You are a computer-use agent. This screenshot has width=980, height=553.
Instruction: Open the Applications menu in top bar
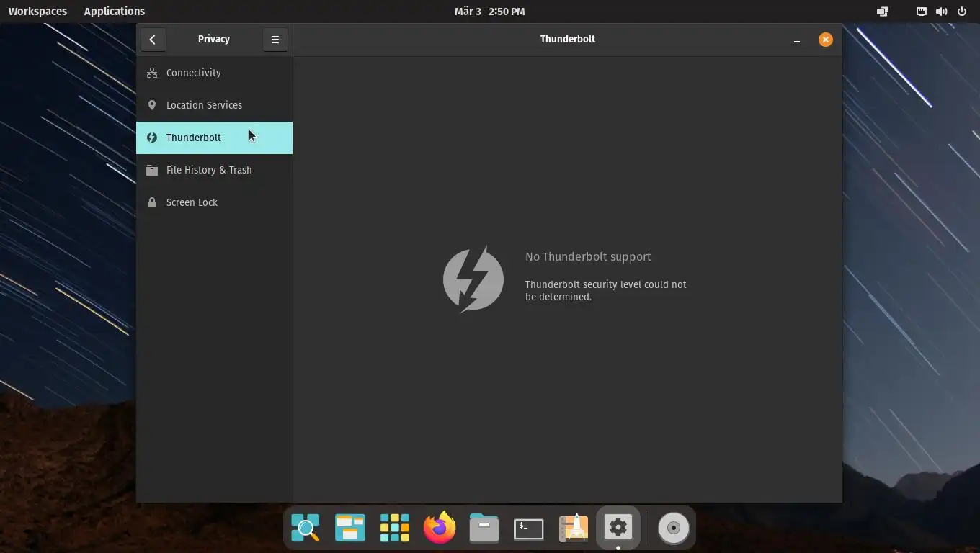pos(114,11)
